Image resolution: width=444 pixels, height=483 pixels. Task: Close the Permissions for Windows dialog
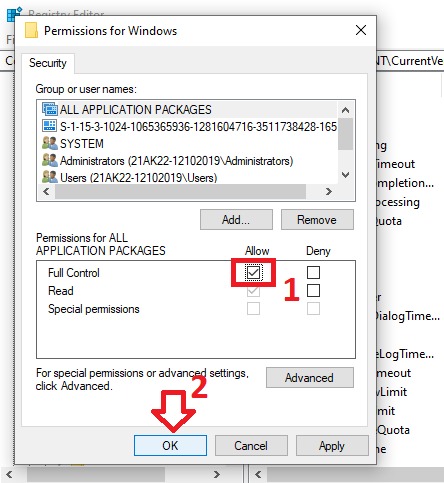coord(361,30)
